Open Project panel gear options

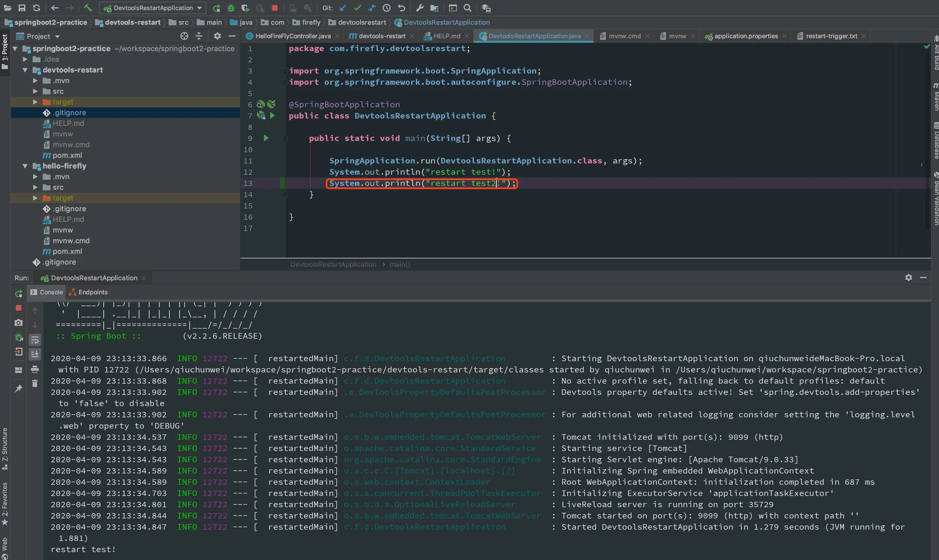(217, 36)
